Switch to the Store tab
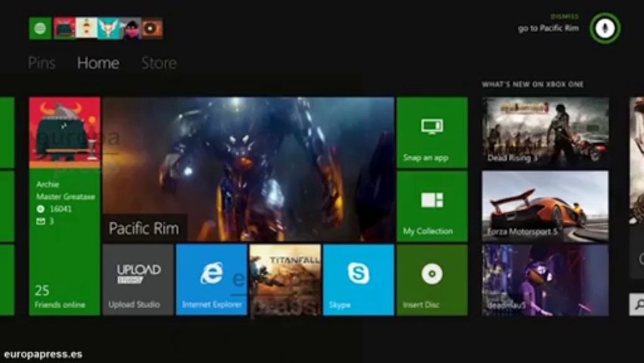 [x=159, y=63]
